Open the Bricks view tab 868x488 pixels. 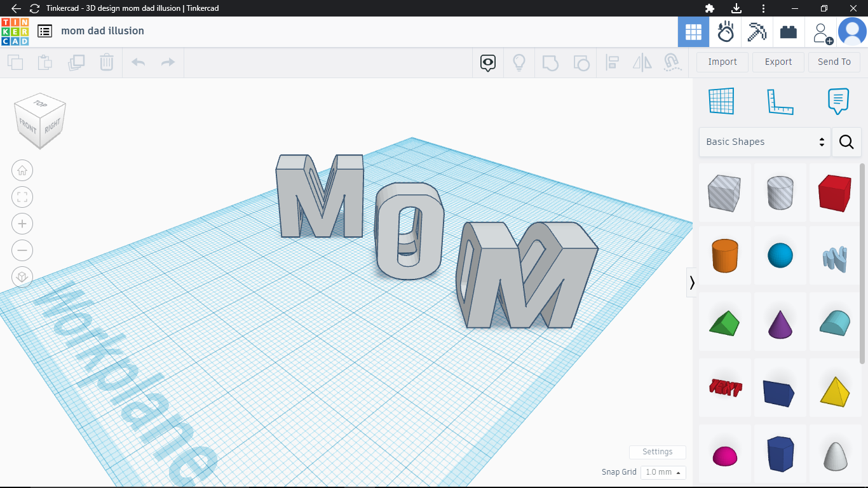point(789,31)
